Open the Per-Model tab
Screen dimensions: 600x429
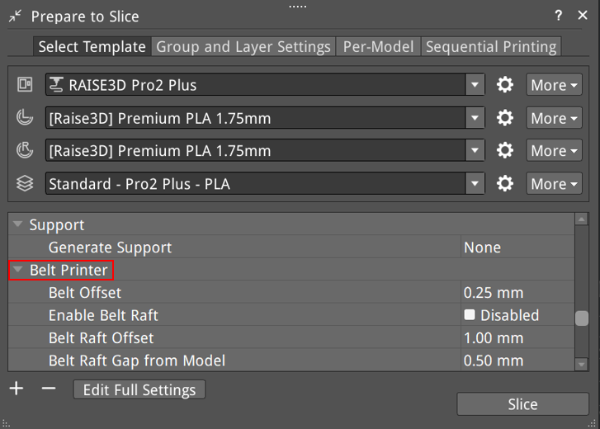pos(378,47)
